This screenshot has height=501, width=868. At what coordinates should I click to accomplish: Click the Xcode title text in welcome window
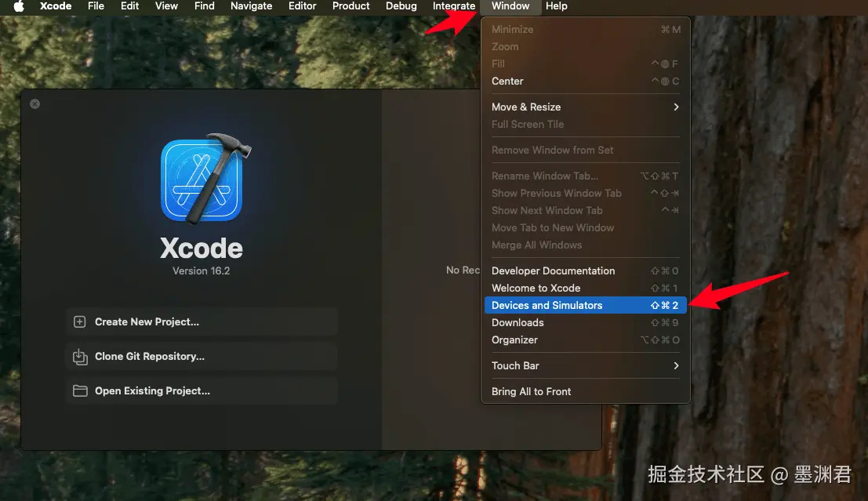click(201, 248)
